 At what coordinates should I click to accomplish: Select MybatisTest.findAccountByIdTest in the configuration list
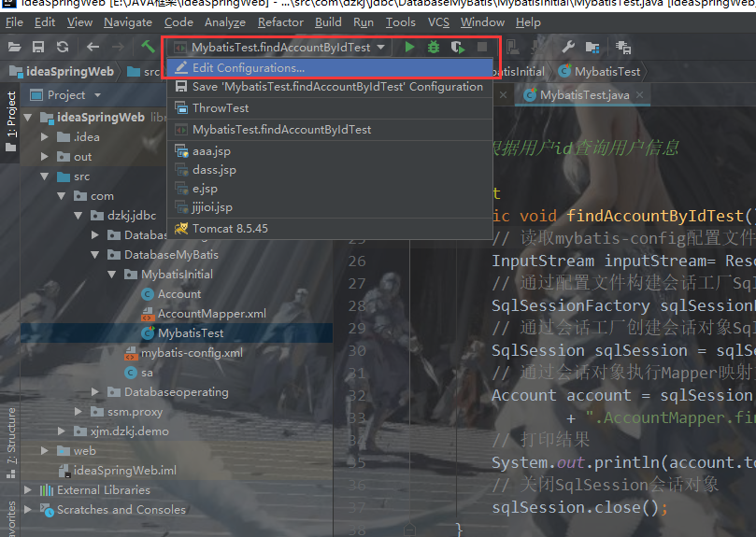coord(330,130)
